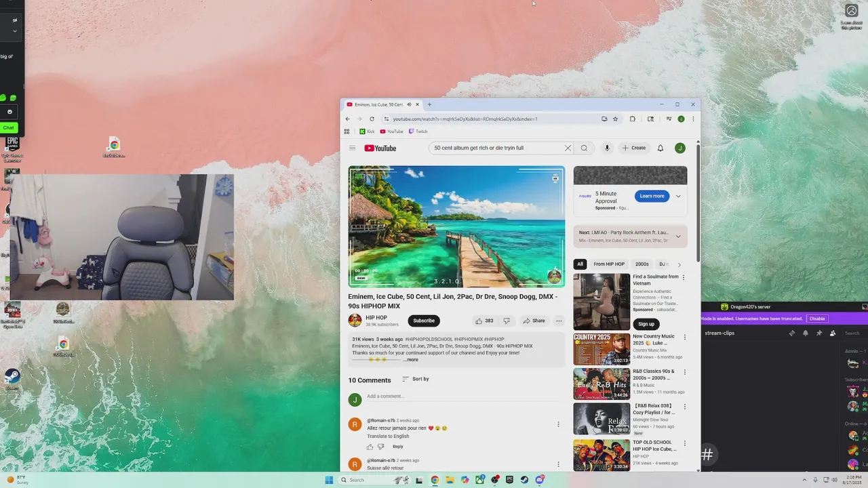Open Chrome three-dot menu
This screenshot has height=488, width=868.
click(693, 119)
